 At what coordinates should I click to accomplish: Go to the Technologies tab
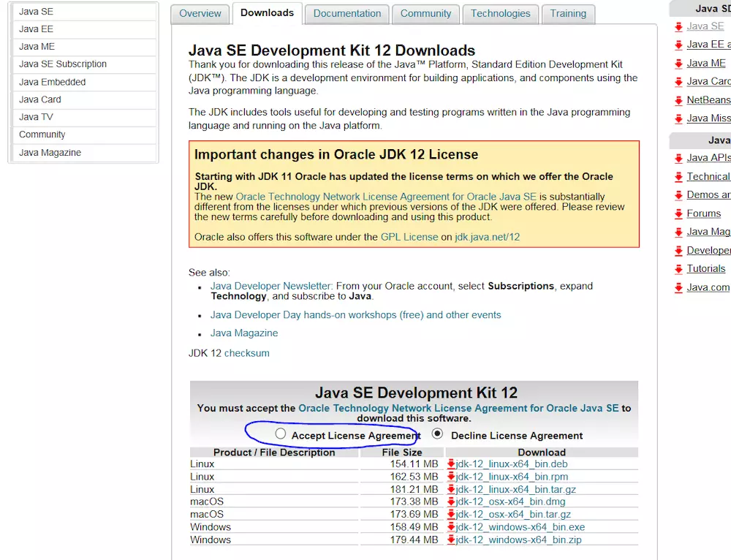[x=500, y=13]
